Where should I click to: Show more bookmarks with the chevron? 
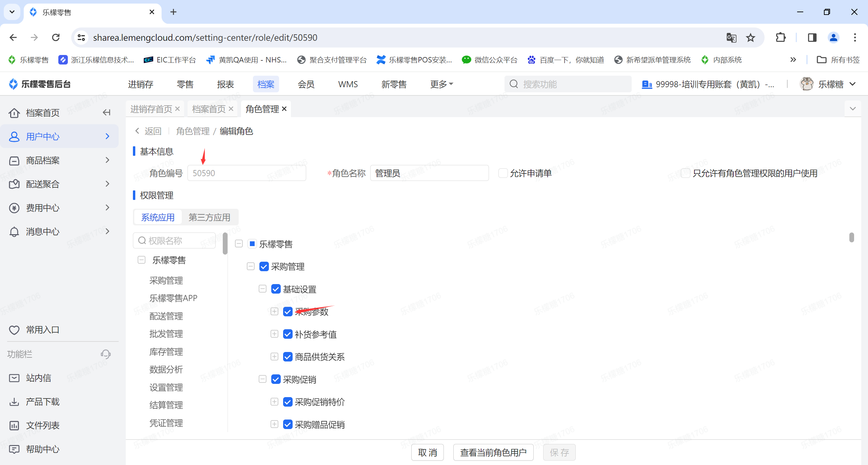[x=793, y=60]
